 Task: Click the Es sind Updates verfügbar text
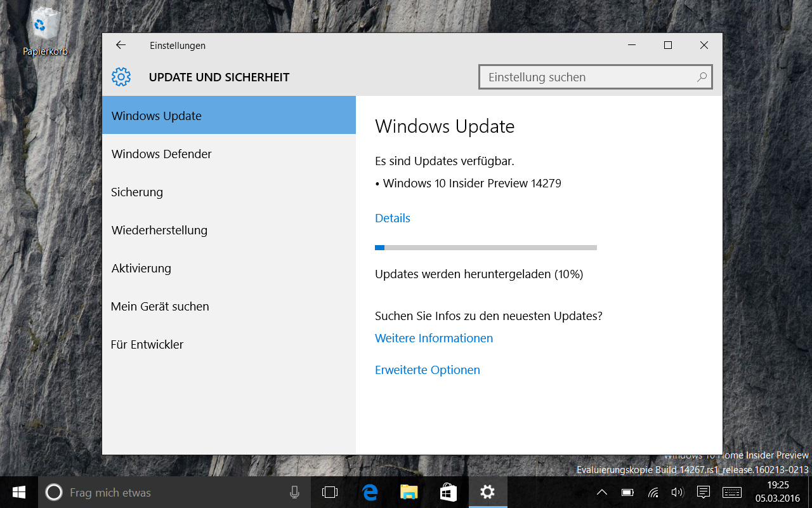445,161
